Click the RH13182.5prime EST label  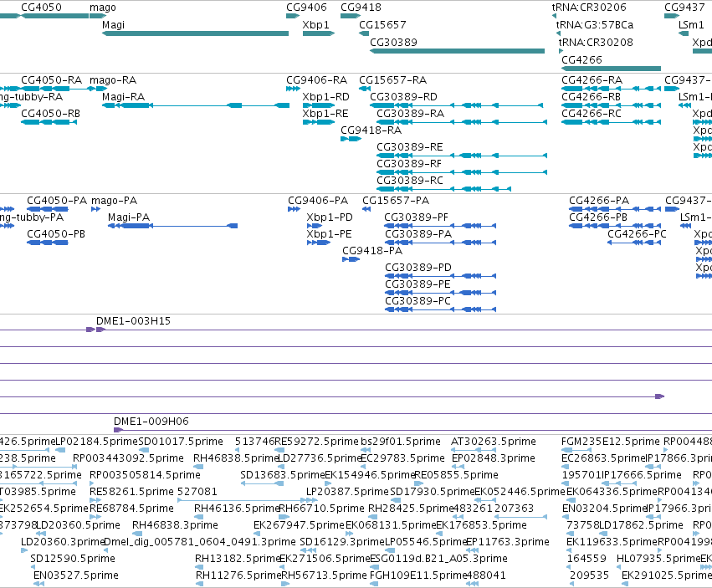point(237,559)
